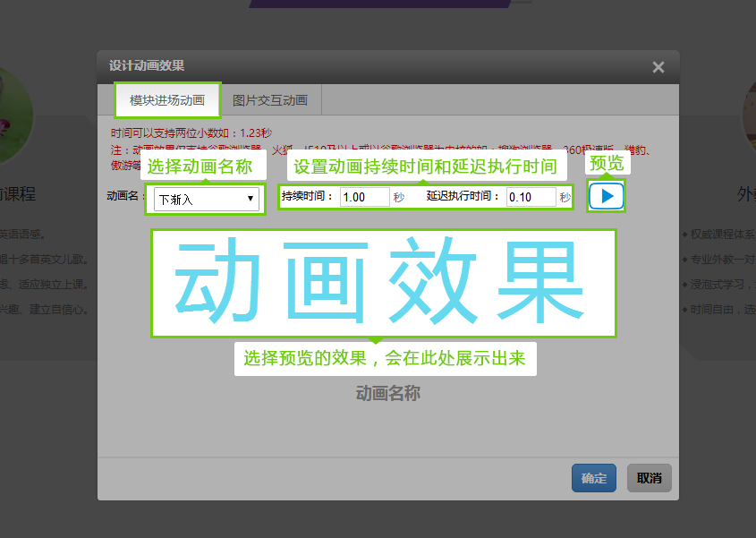Click the 动画效果 preview area
Viewport: 756px width, 538px height.
pos(384,283)
